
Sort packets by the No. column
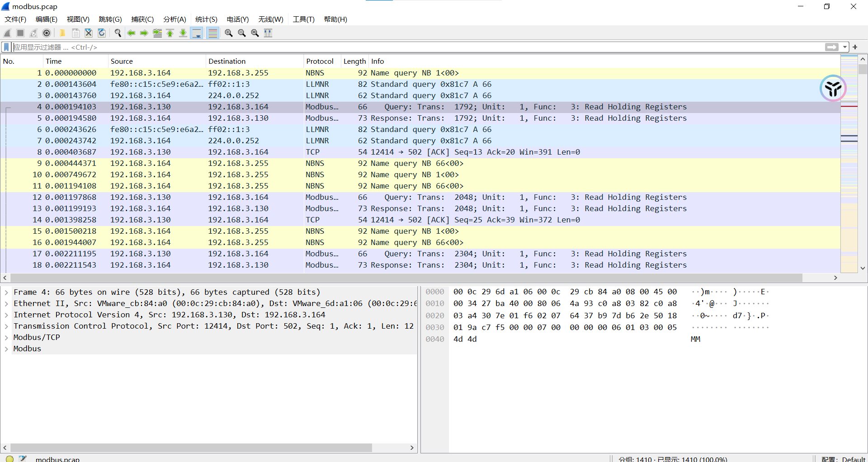click(x=22, y=61)
